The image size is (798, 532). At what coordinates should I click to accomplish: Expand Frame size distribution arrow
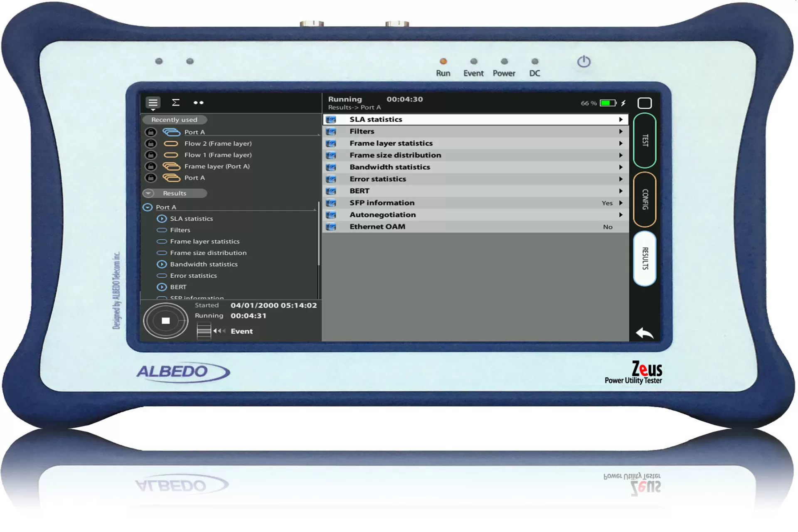(x=621, y=155)
